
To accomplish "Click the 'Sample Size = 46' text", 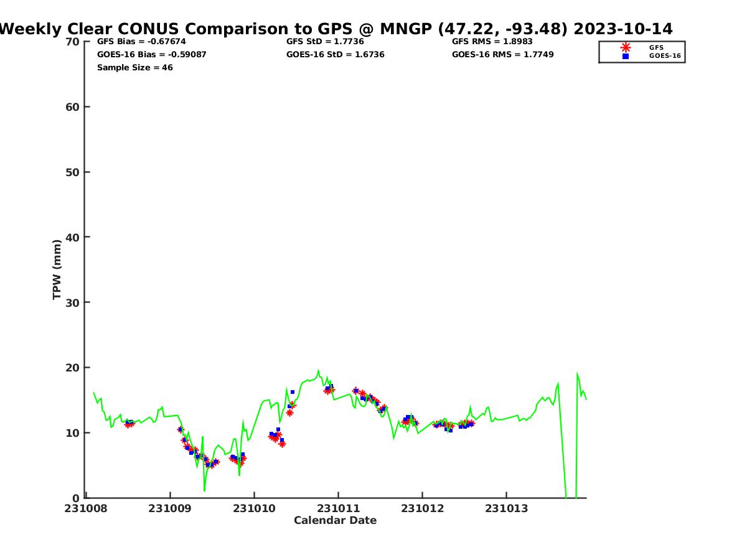I will pyautogui.click(x=135, y=68).
